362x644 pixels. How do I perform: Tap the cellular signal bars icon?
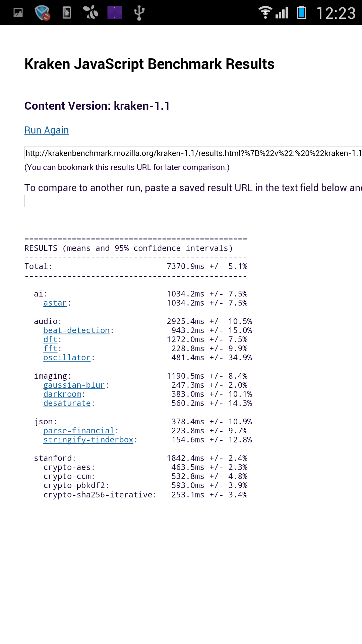tap(282, 13)
